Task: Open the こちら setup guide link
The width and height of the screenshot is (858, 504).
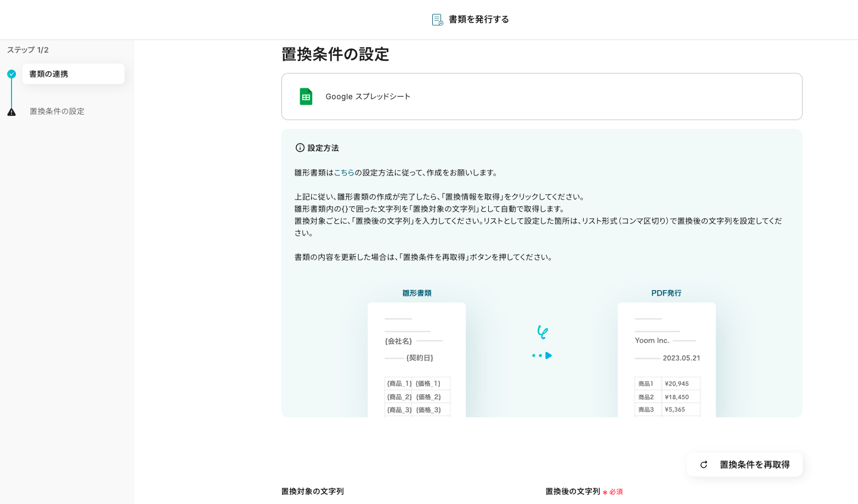Action: tap(344, 173)
